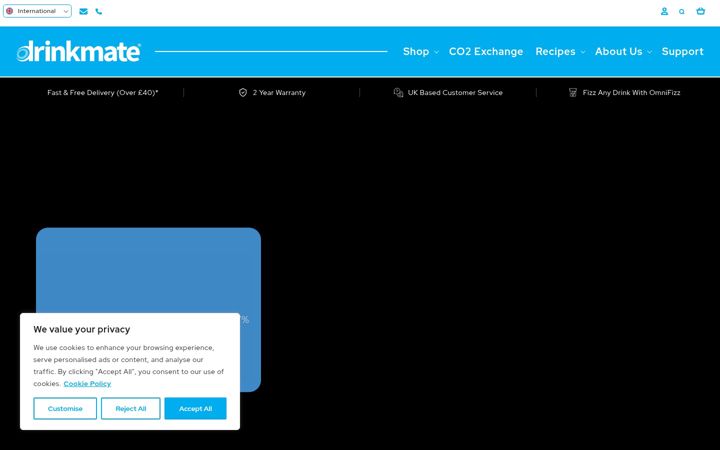Expand the About Us menu
720x450 pixels.
[623, 51]
